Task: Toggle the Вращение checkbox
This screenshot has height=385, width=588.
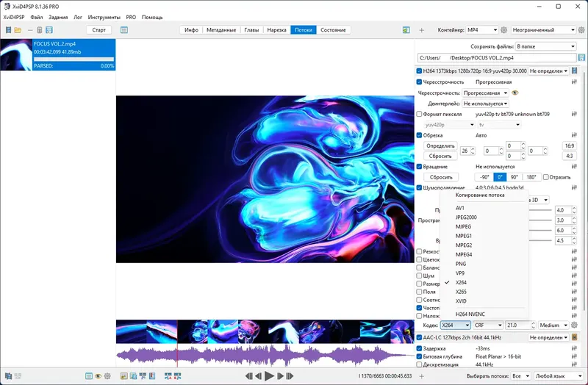Action: 419,167
